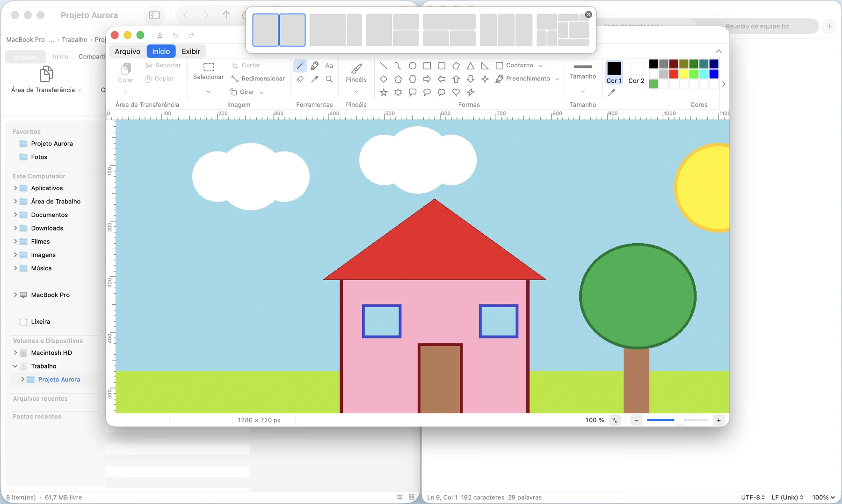This screenshot has height=504, width=842.
Task: Open the Contorno outline dropdown
Action: tap(541, 66)
